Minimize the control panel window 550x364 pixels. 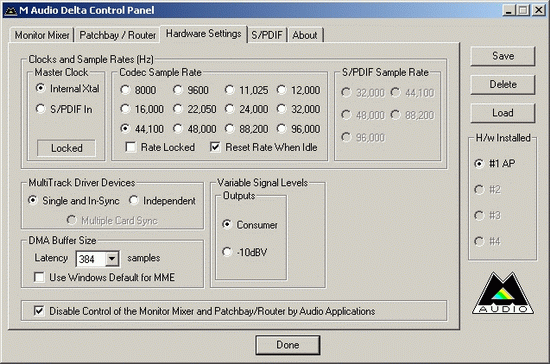[x=509, y=10]
